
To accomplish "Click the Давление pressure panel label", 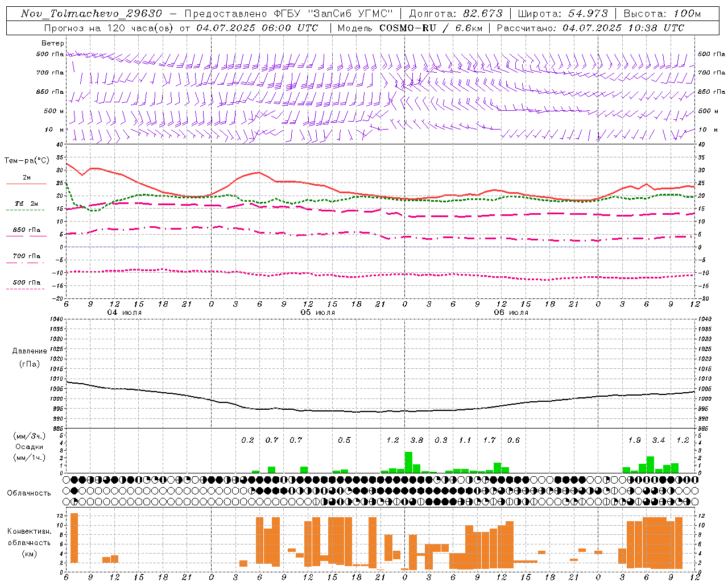I will [x=30, y=351].
